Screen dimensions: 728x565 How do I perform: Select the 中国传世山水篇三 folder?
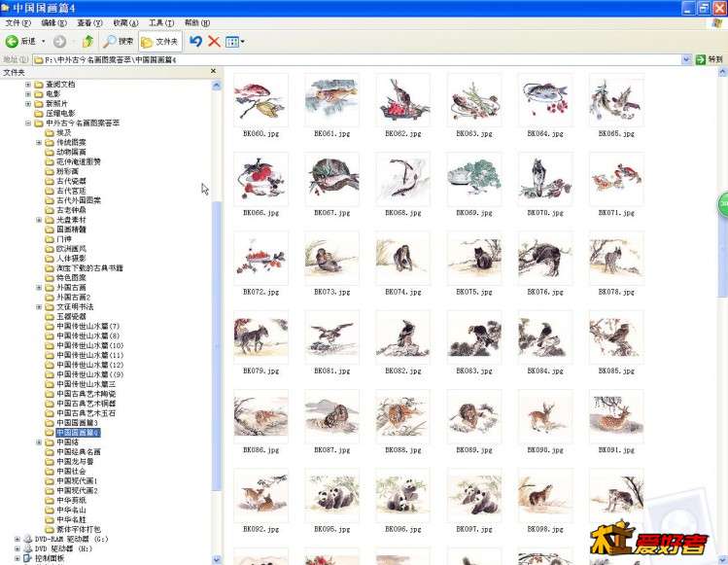[86, 384]
